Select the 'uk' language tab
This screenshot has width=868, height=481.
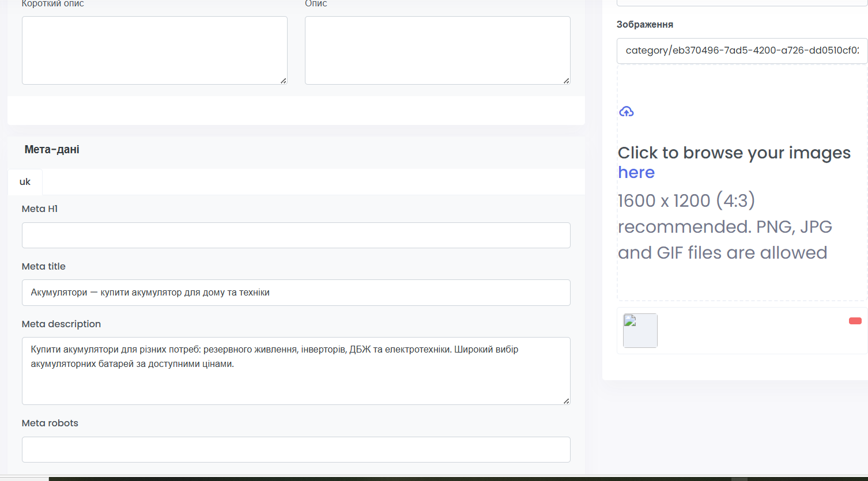click(25, 181)
